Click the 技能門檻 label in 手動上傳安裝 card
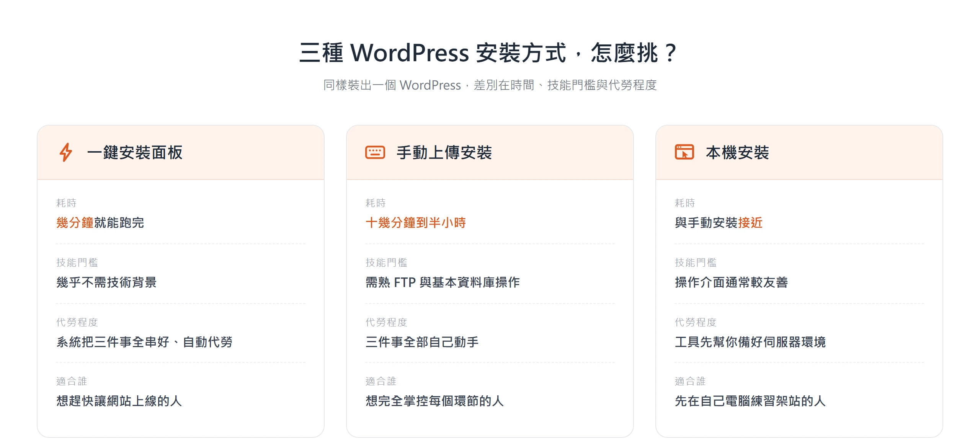Image resolution: width=980 pixels, height=447 pixels. [386, 263]
